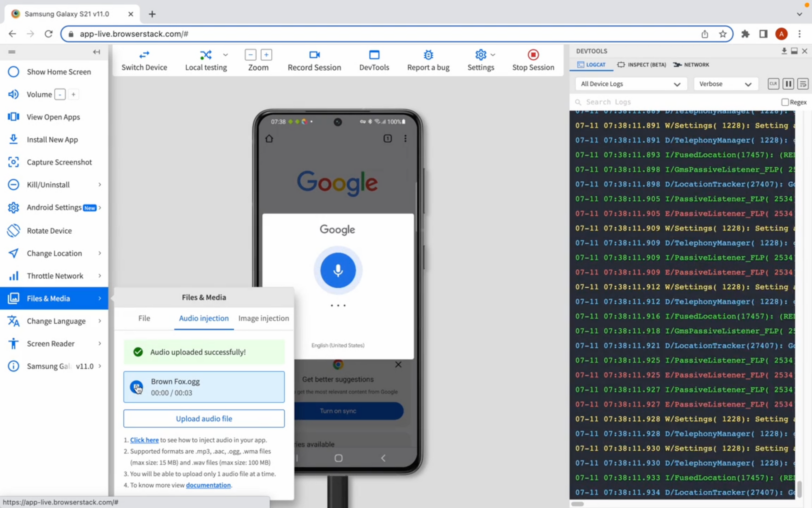Click Capture Screenshot in the sidebar
The height and width of the screenshot is (508, 812).
pos(59,162)
